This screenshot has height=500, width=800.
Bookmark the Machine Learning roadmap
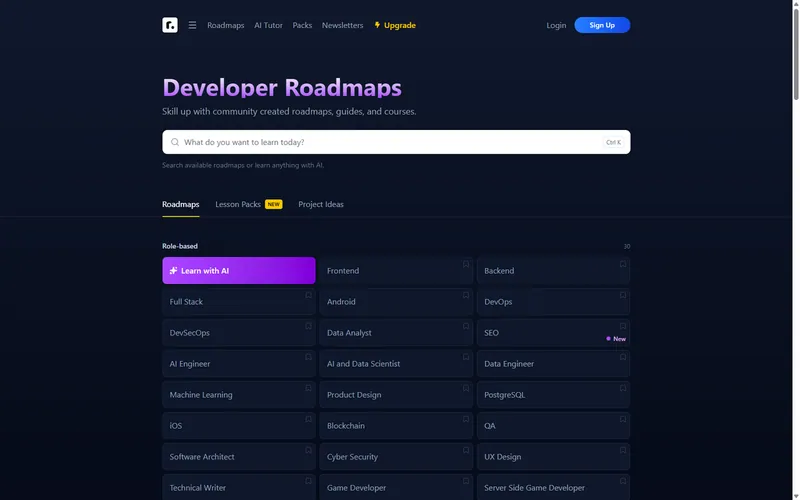pos(309,388)
